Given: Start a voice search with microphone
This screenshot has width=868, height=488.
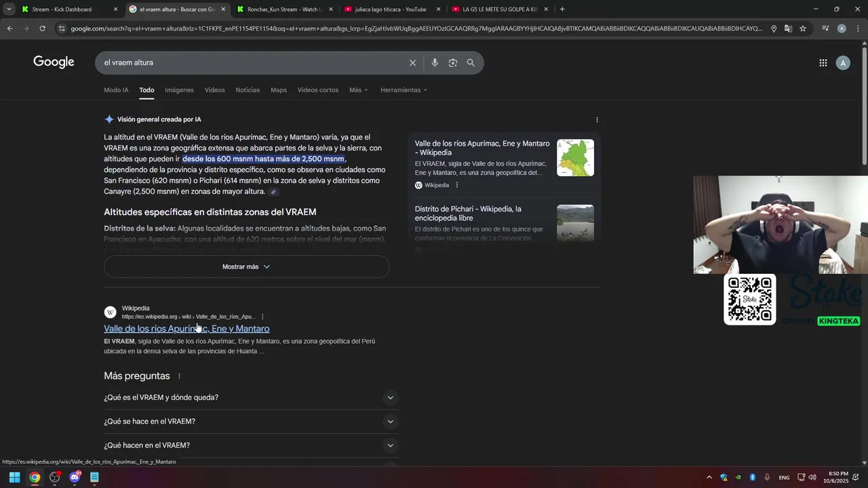Looking at the screenshot, I should point(435,63).
